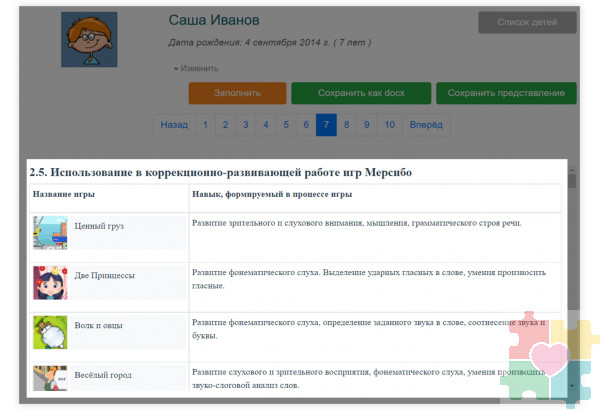Image resolution: width=600 pixels, height=410 pixels.
Task: Go to previous page with Назад
Action: pyautogui.click(x=173, y=125)
